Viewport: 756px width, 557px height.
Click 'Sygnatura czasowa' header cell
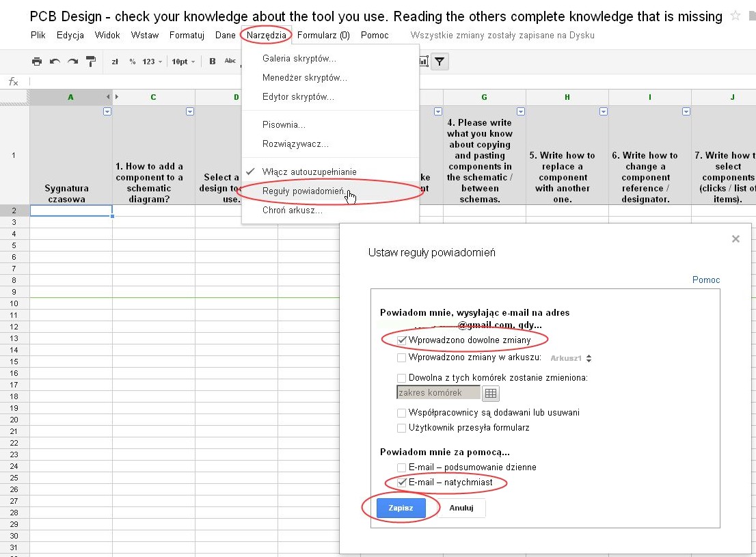pos(71,155)
